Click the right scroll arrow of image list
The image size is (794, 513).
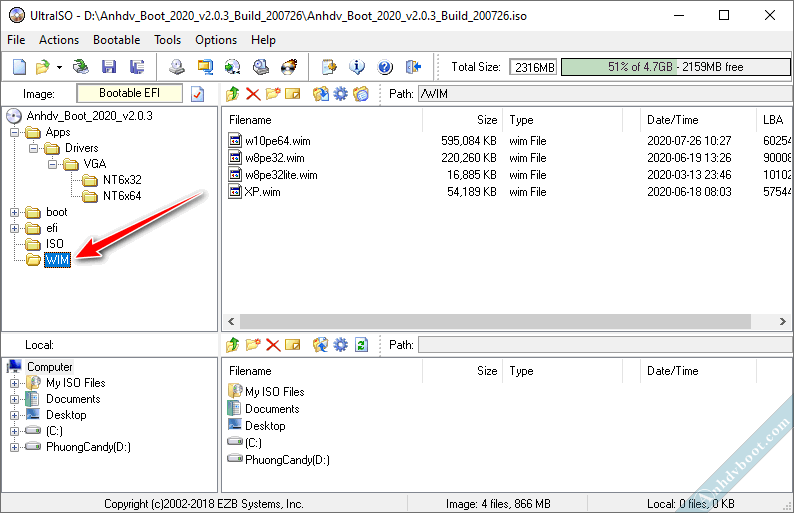782,321
